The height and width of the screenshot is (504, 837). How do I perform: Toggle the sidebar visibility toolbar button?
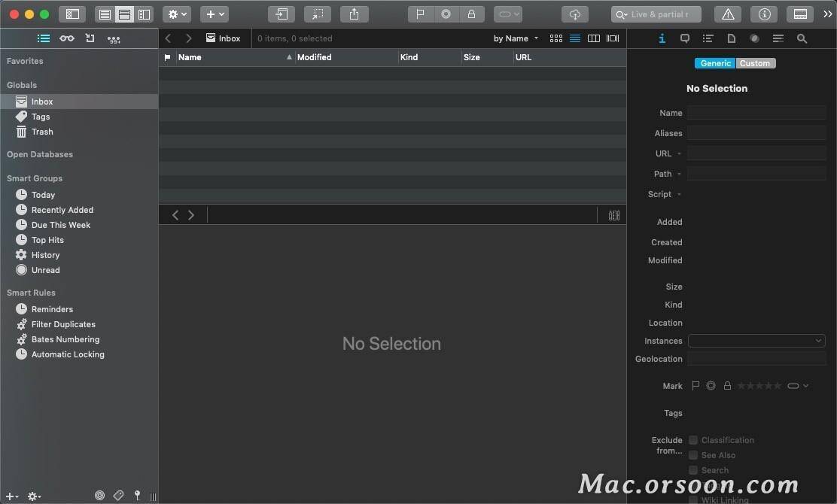(x=72, y=14)
